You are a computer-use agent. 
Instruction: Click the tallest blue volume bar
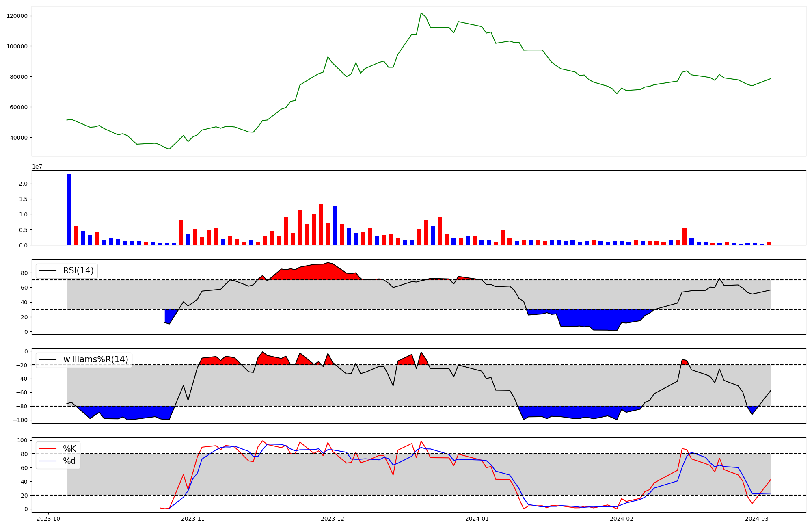69,209
